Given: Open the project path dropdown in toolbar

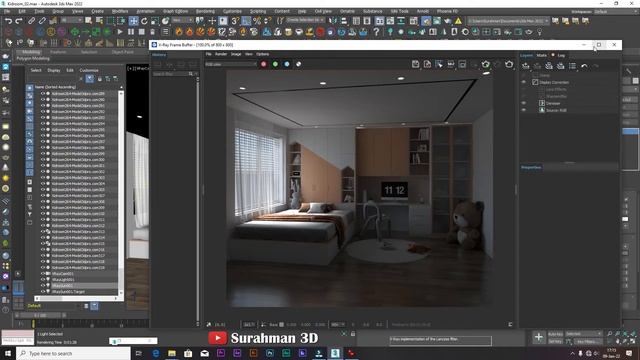Looking at the screenshot, I should point(508,20).
